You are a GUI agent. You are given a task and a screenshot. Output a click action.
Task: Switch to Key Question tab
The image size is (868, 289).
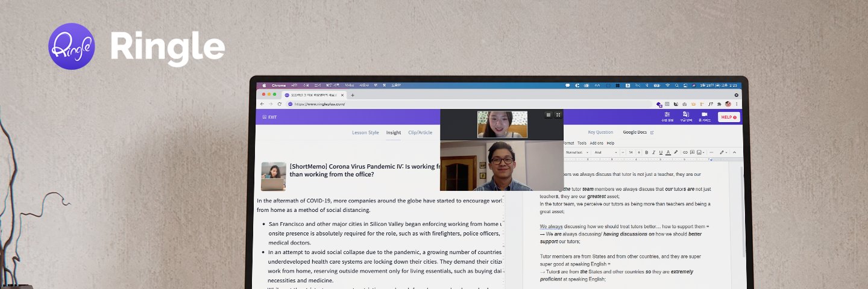(x=600, y=132)
